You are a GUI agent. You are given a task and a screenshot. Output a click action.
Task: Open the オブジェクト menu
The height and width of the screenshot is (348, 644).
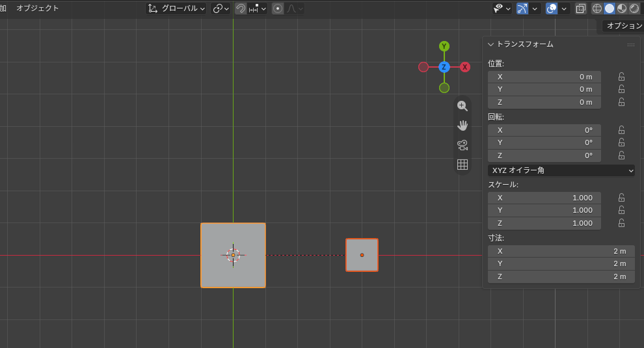(x=37, y=8)
